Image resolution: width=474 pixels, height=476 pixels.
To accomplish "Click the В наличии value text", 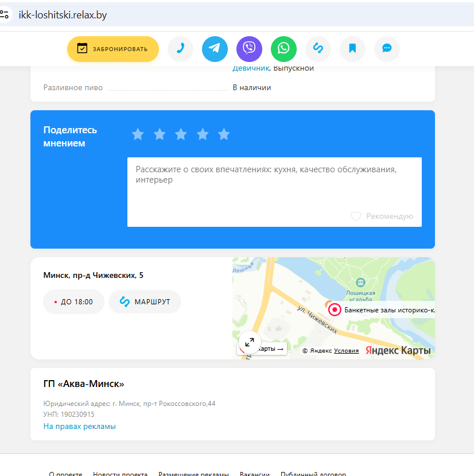I will pyautogui.click(x=252, y=87).
